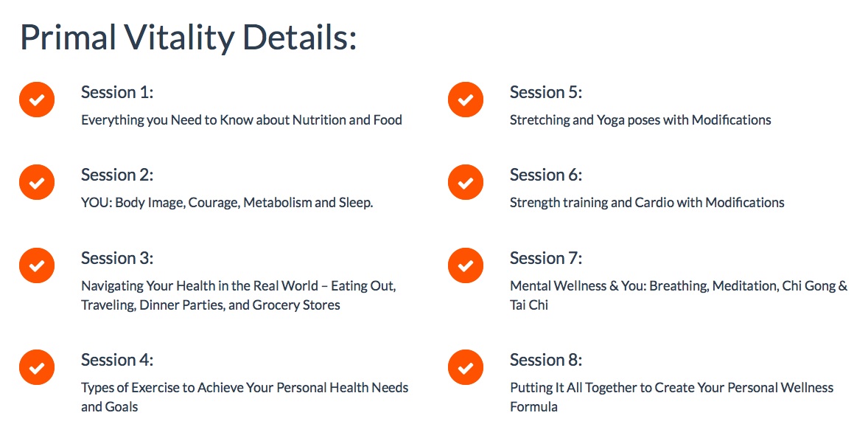This screenshot has width=868, height=438.
Task: Click Everything you Need to Know about Nutrition text
Action: tap(242, 120)
